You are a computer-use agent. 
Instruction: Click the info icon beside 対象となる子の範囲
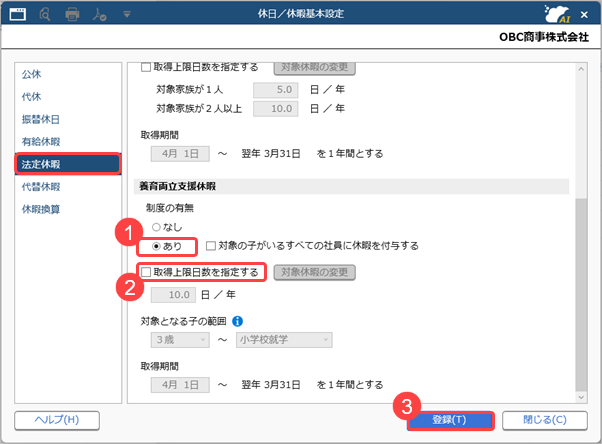click(238, 321)
